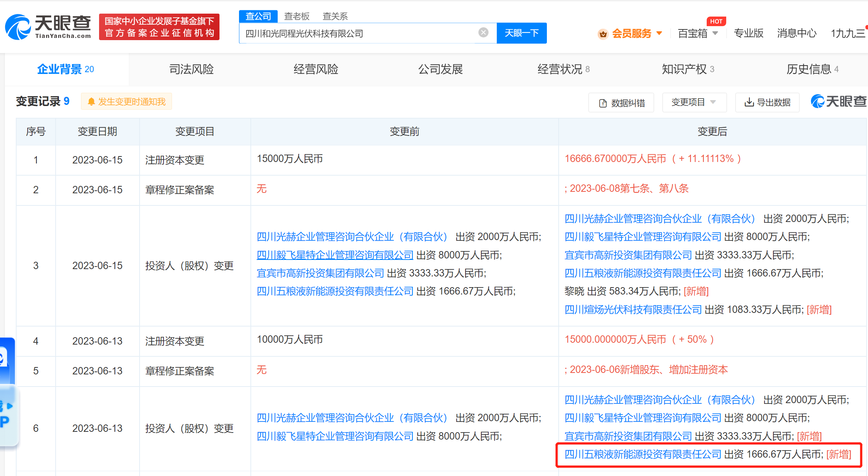Open the 公司发展 tab
The width and height of the screenshot is (868, 476).
[x=440, y=69]
